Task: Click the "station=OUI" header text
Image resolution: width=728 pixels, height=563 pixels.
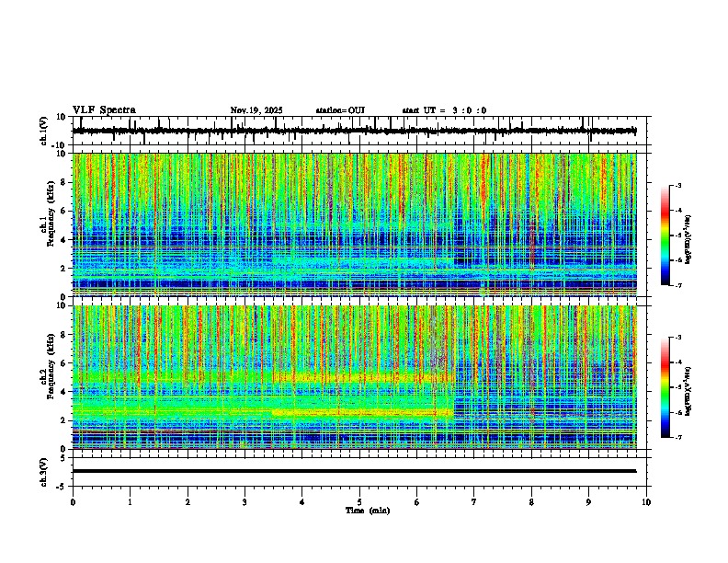Action: pos(340,110)
